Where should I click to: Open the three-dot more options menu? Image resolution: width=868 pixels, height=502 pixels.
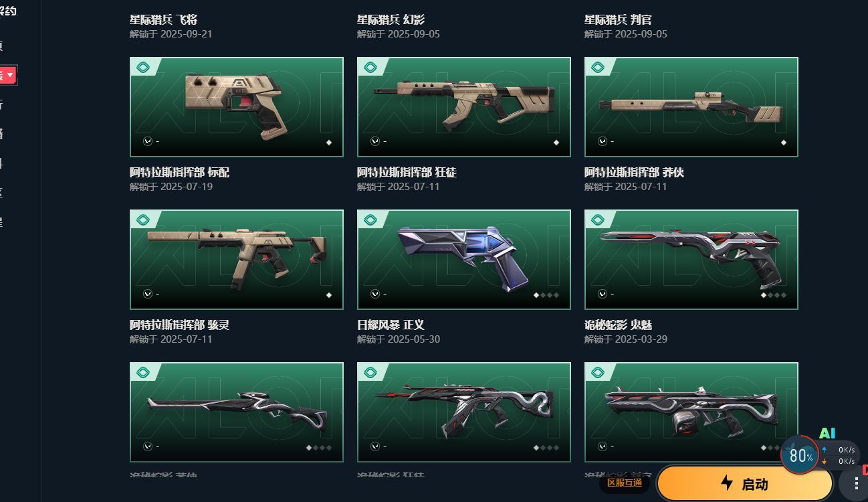[x=856, y=484]
